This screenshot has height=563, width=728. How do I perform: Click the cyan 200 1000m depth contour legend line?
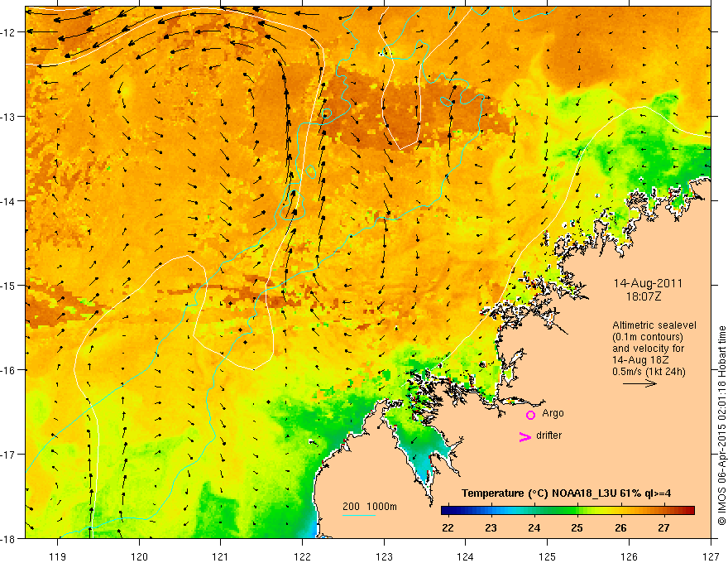[359, 515]
